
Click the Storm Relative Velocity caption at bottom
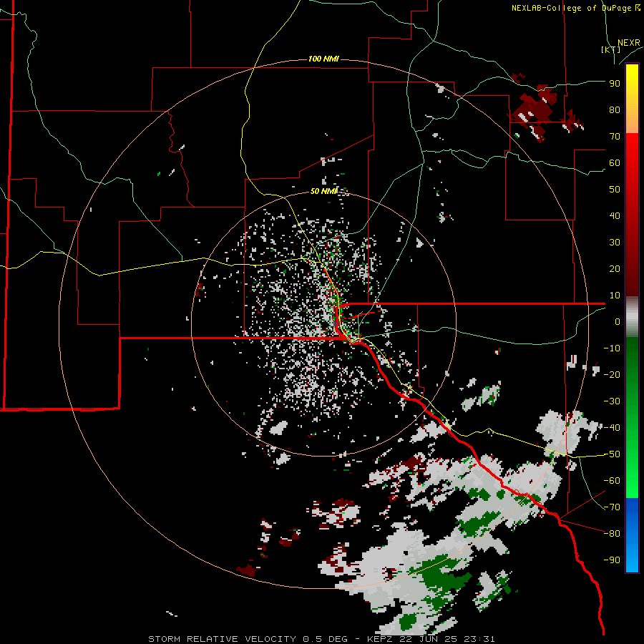coord(321,639)
